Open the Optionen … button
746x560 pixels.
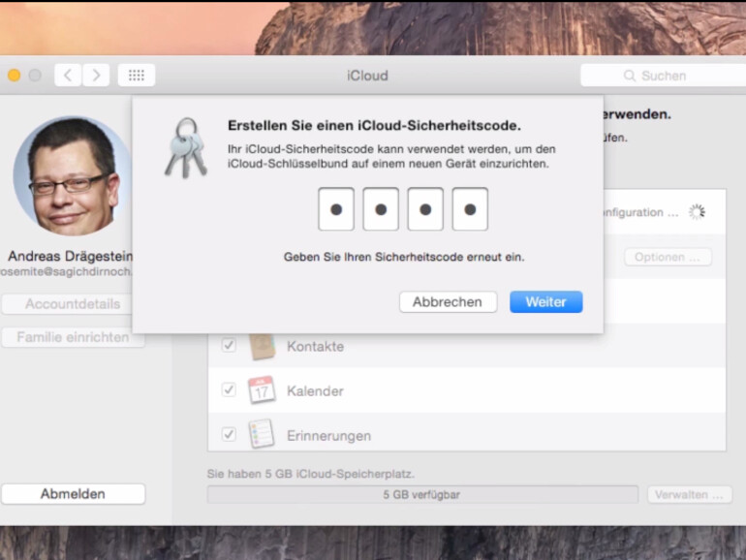click(x=668, y=258)
